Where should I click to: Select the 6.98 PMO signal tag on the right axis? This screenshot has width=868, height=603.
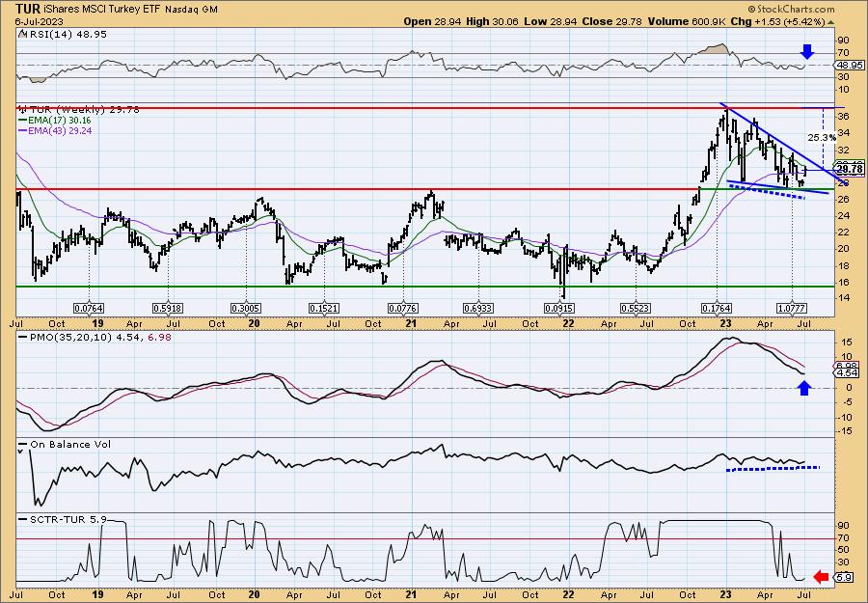coord(849,366)
